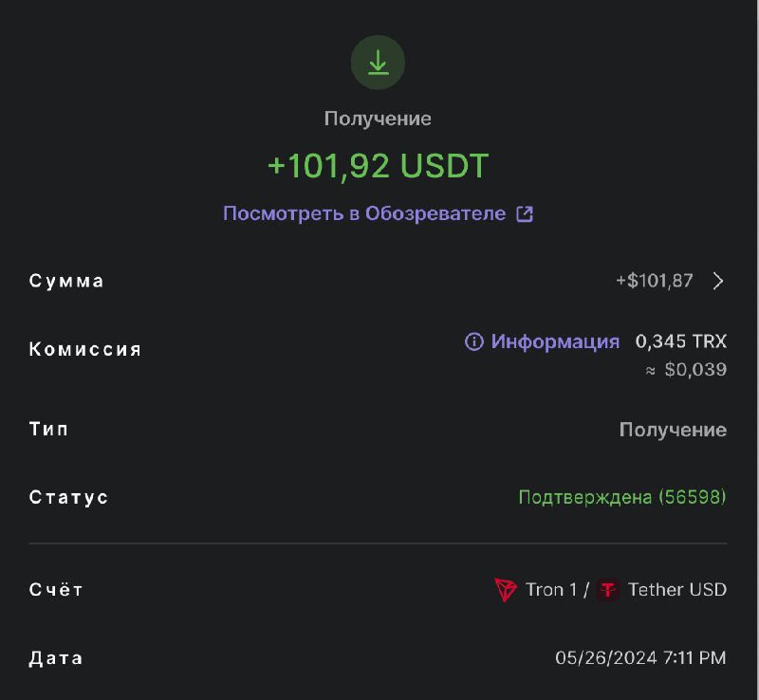Click the info circle icon near Информация

tap(473, 341)
